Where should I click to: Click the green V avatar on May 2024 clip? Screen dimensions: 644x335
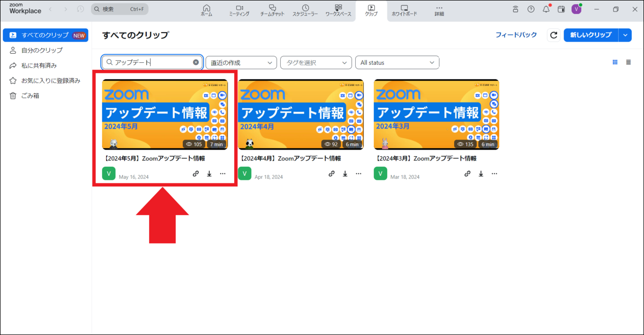point(109,173)
